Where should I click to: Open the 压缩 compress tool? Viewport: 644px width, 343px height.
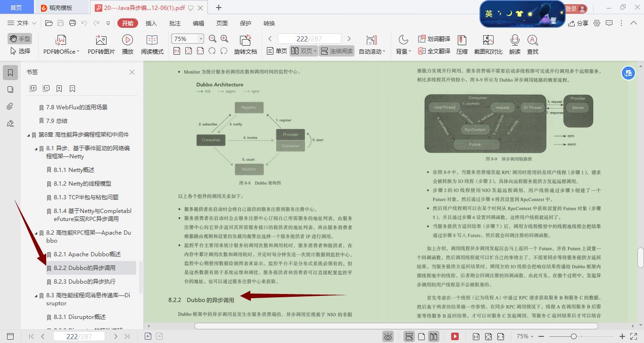(x=462, y=45)
